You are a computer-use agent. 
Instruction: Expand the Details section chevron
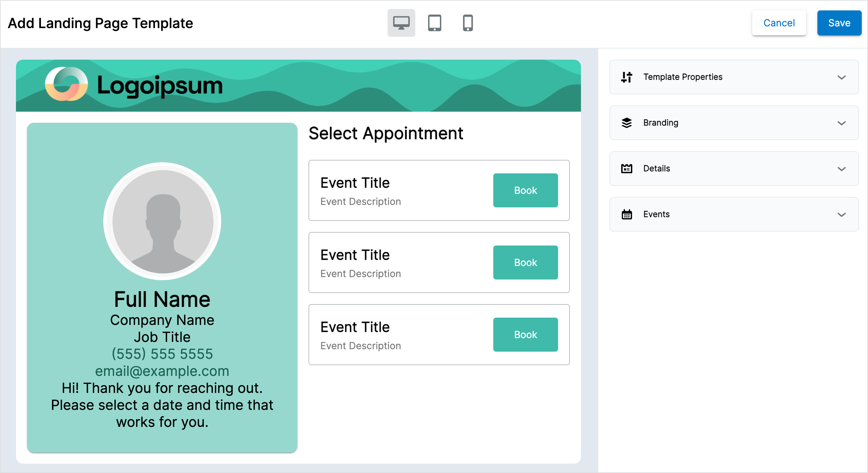841,169
